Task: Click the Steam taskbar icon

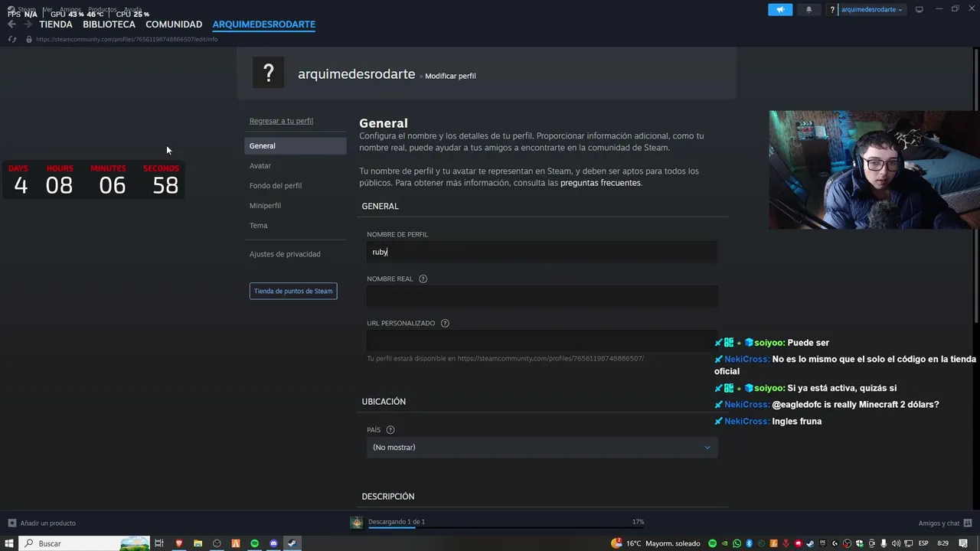Action: [292, 543]
